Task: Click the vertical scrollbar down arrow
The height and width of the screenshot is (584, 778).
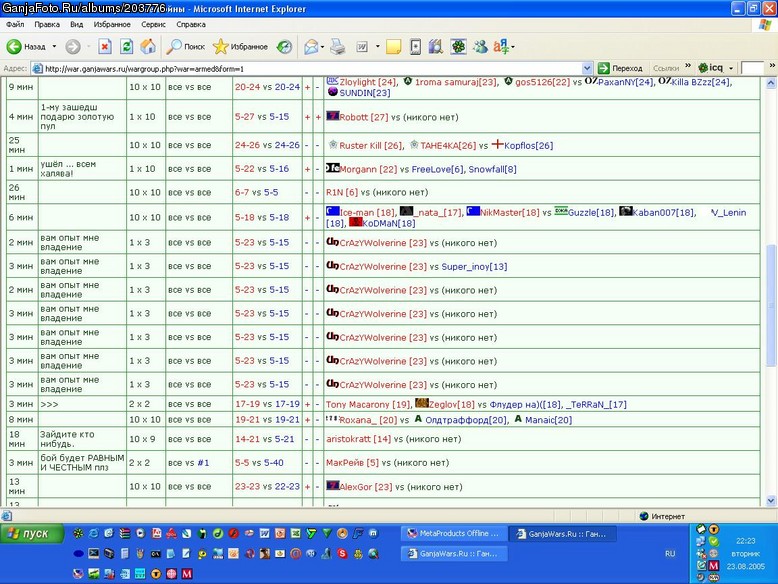Action: (x=771, y=501)
